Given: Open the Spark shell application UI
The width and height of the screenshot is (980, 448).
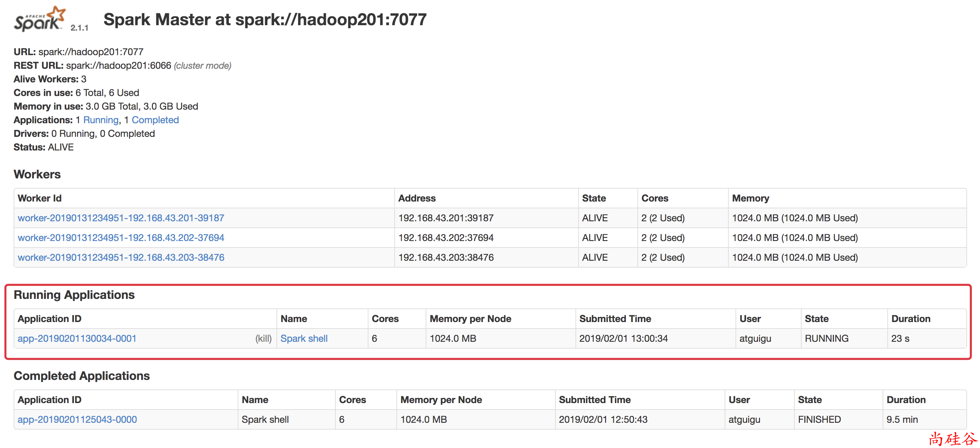Looking at the screenshot, I should click(x=304, y=338).
